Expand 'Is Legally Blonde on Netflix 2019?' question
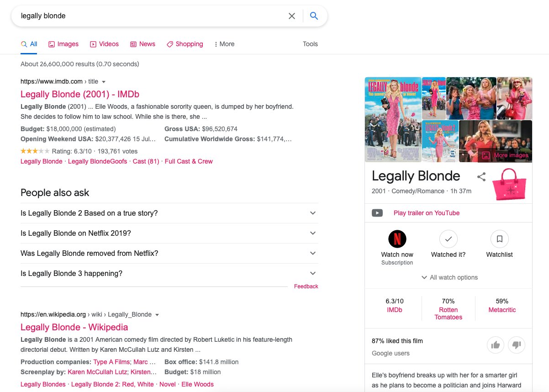This screenshot has width=549, height=392. [169, 233]
